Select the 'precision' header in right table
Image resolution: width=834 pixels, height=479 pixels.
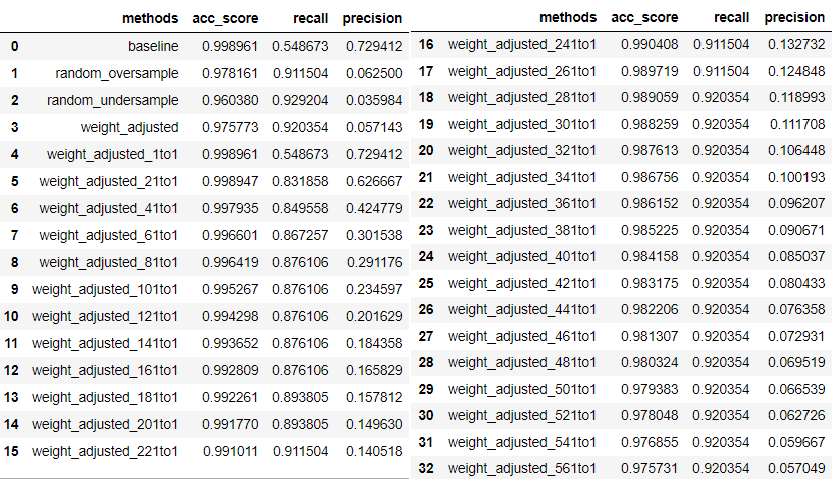pos(795,18)
